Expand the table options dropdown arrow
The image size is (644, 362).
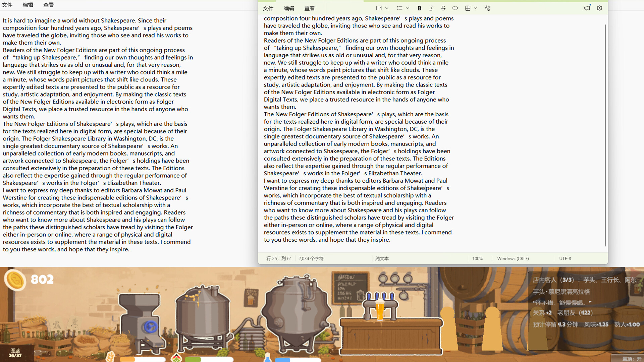pos(475,8)
